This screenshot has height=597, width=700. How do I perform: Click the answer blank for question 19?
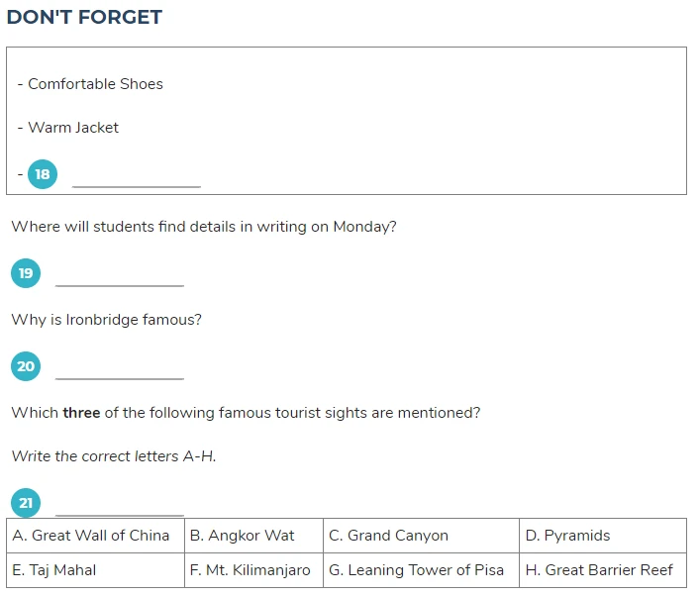coord(120,278)
